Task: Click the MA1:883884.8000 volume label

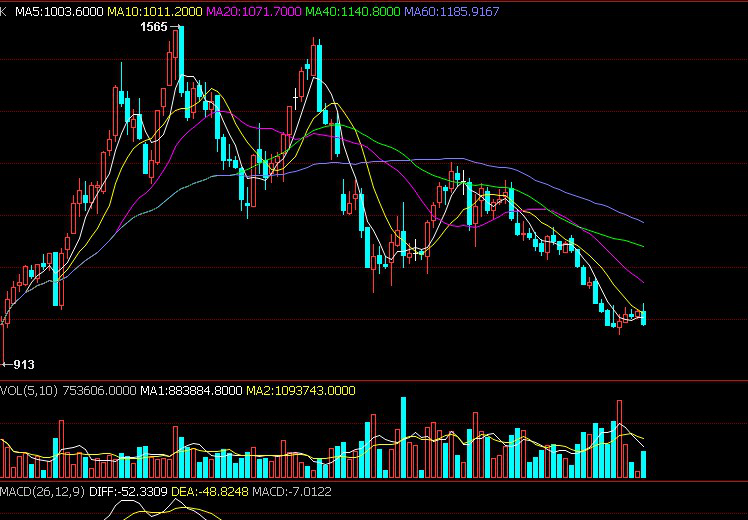Action: click(191, 391)
